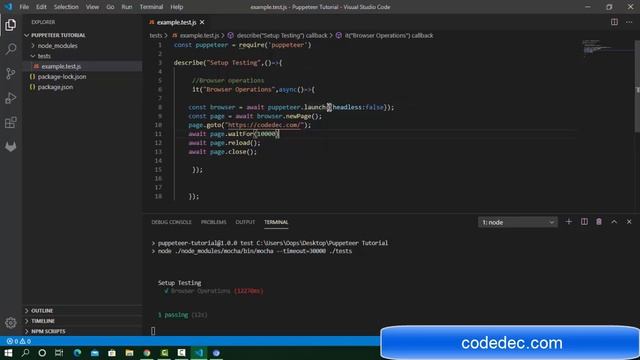Split the editor to the right
The image size is (640, 360).
(614, 22)
